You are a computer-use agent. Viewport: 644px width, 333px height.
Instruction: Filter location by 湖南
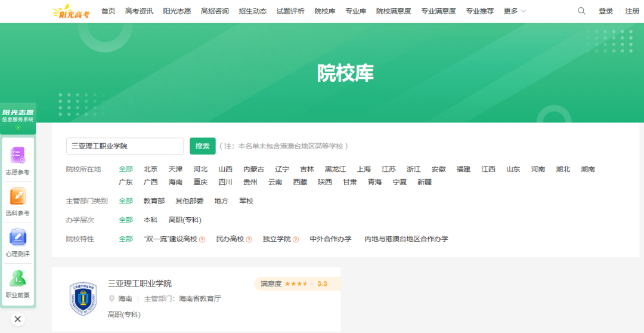[x=588, y=169]
